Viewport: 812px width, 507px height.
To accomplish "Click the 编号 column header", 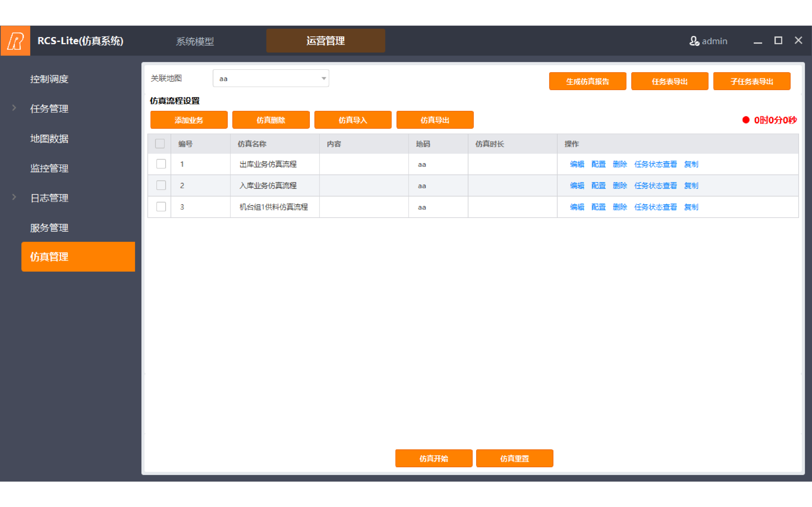I will click(200, 144).
